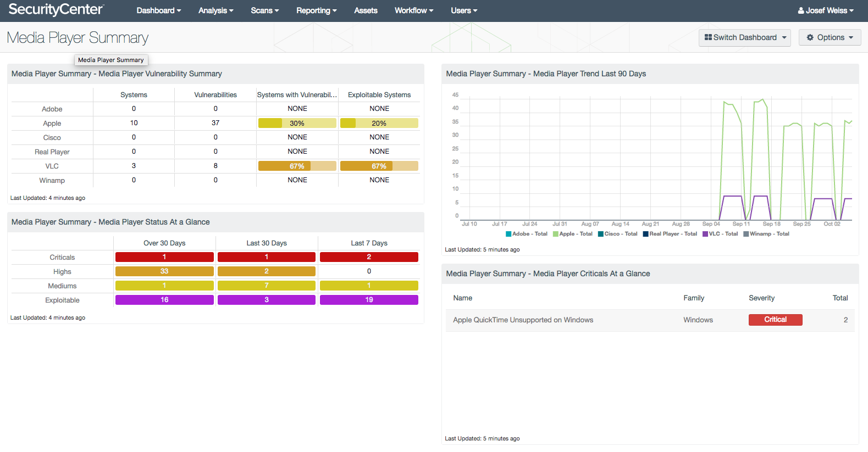
Task: Click the Cisco row label
Action: tap(52, 138)
